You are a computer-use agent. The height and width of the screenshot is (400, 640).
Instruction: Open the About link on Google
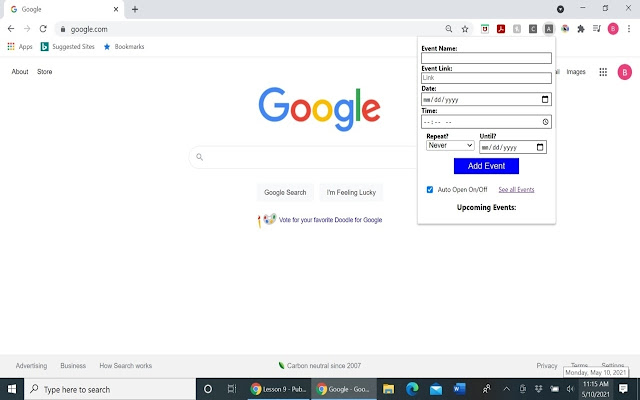click(20, 71)
